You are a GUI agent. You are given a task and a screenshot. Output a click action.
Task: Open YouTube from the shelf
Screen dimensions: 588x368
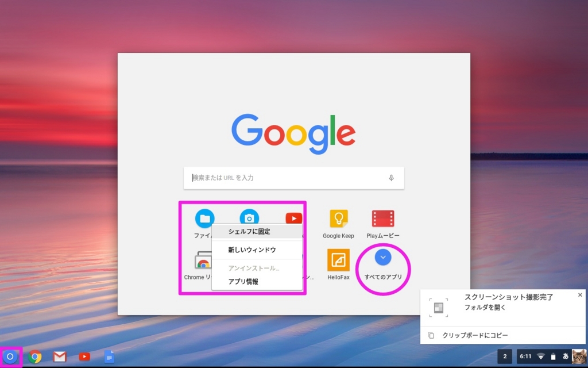tap(84, 356)
